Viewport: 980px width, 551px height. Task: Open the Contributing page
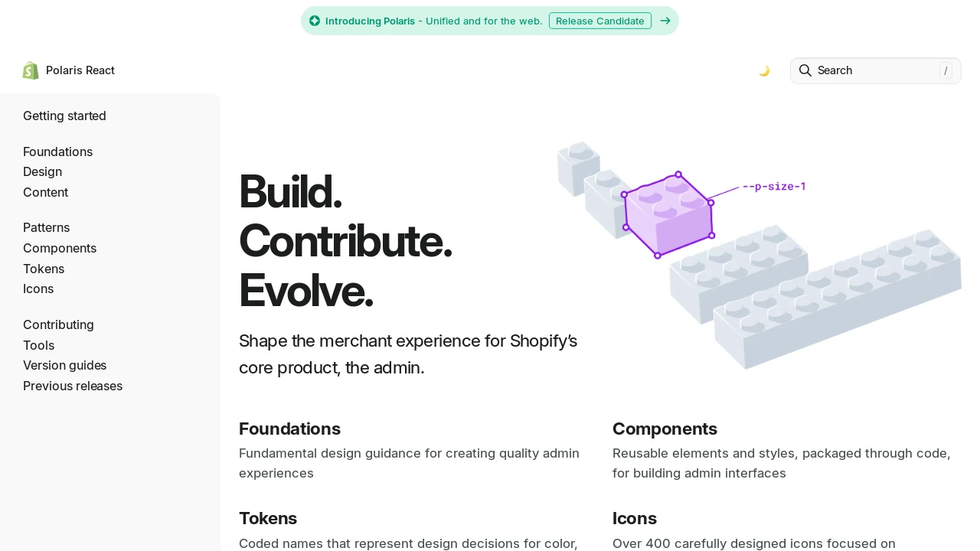[58, 324]
